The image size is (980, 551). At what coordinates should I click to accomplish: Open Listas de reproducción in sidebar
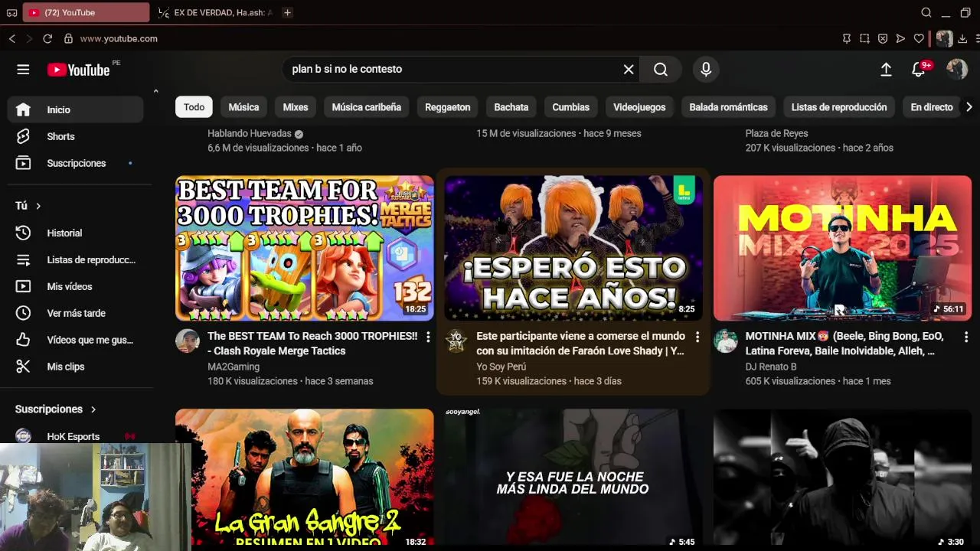76,259
